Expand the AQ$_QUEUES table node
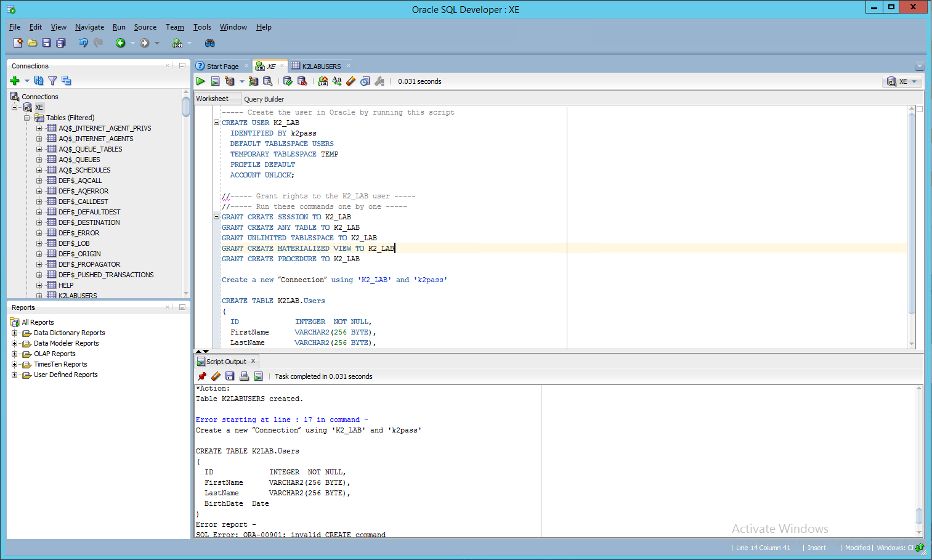The height and width of the screenshot is (560, 932). 39,160
